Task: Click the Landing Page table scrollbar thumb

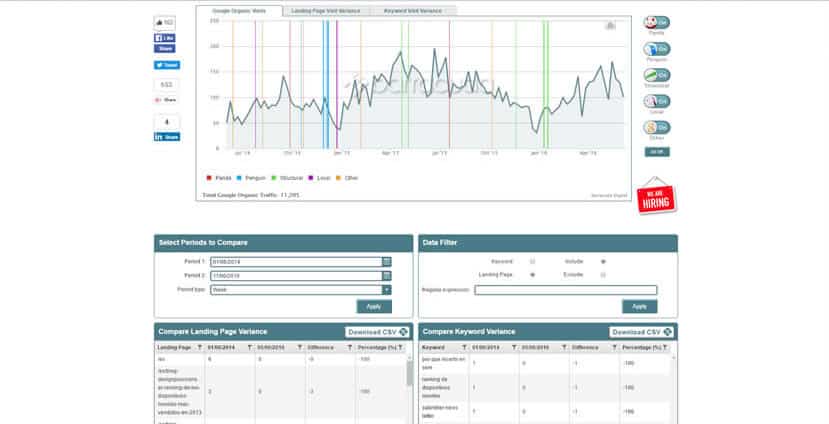Action: (x=409, y=373)
